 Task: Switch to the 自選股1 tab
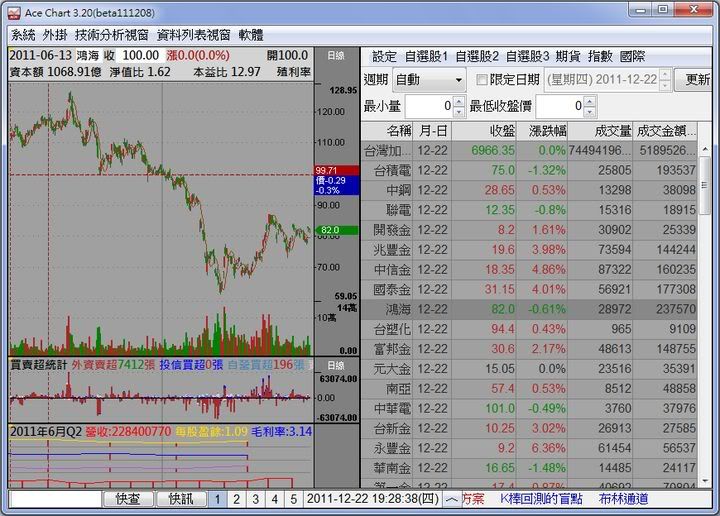pos(426,56)
